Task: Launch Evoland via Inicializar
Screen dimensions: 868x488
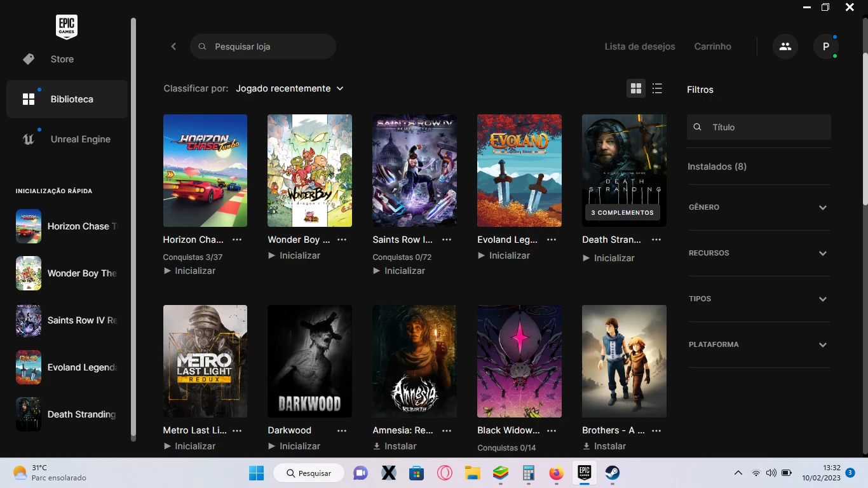Action: click(x=504, y=255)
